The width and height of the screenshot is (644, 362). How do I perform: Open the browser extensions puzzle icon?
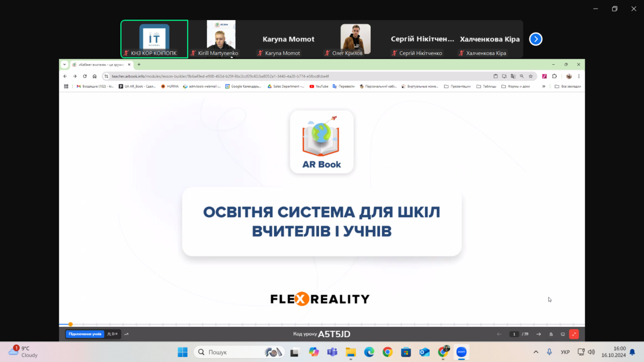(x=554, y=76)
